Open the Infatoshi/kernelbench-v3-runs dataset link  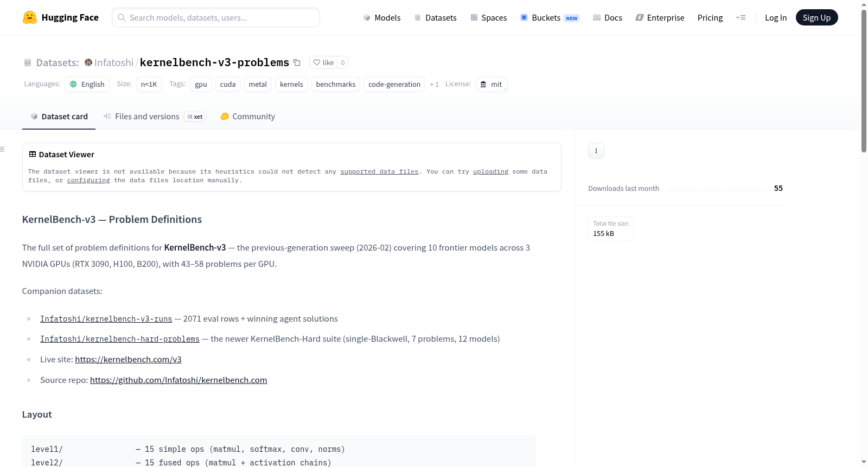106,319
